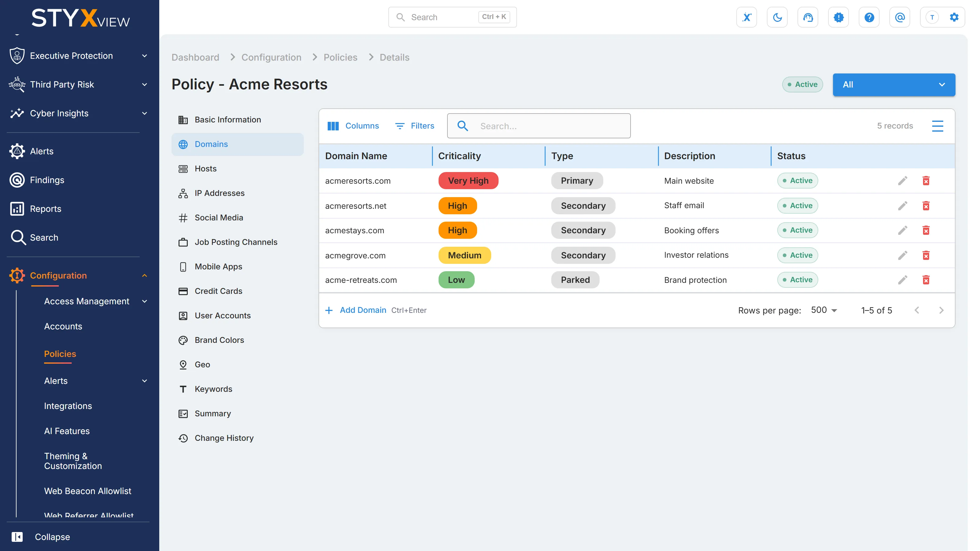The height and width of the screenshot is (551, 980).
Task: Click the @ mentions icon in header
Action: coord(900,17)
